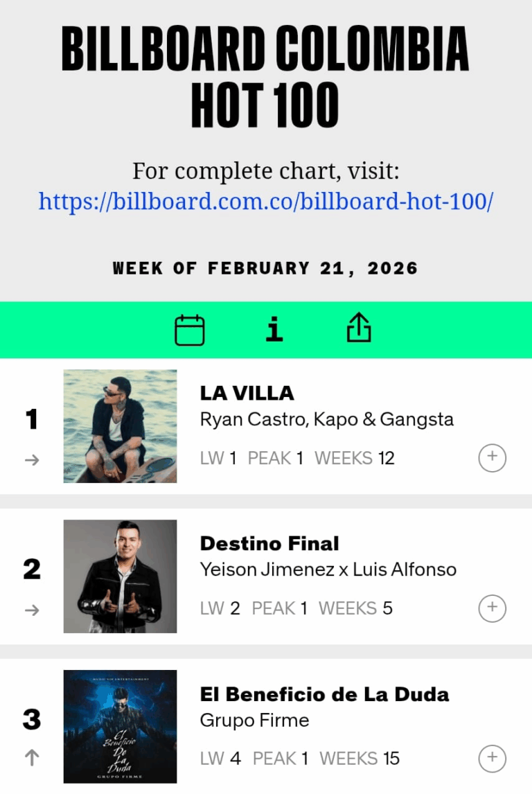
Task: Click the chart info icon
Action: pyautogui.click(x=274, y=330)
